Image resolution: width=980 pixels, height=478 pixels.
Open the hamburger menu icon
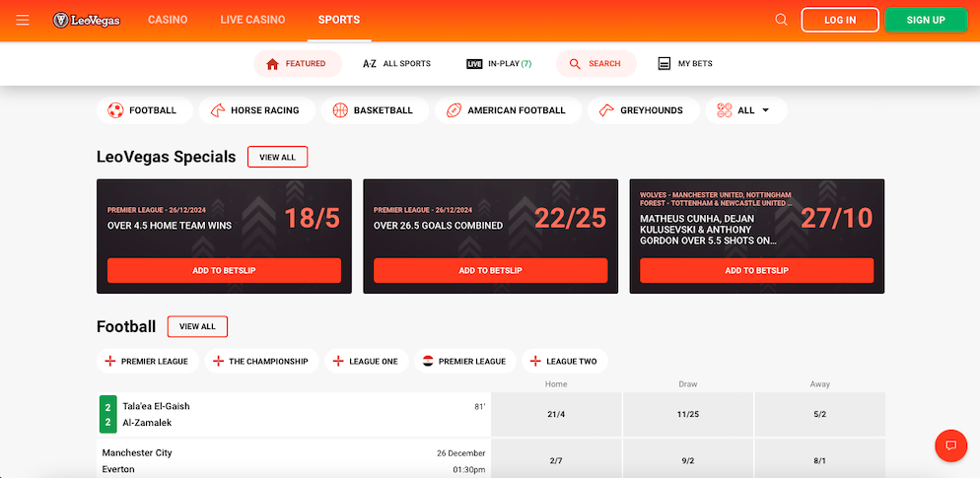23,20
